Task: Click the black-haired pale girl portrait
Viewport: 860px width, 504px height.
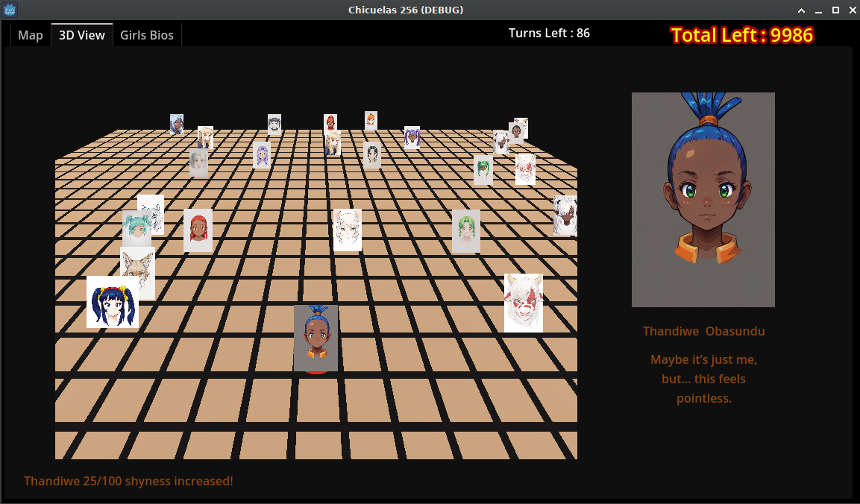Action: point(372,155)
